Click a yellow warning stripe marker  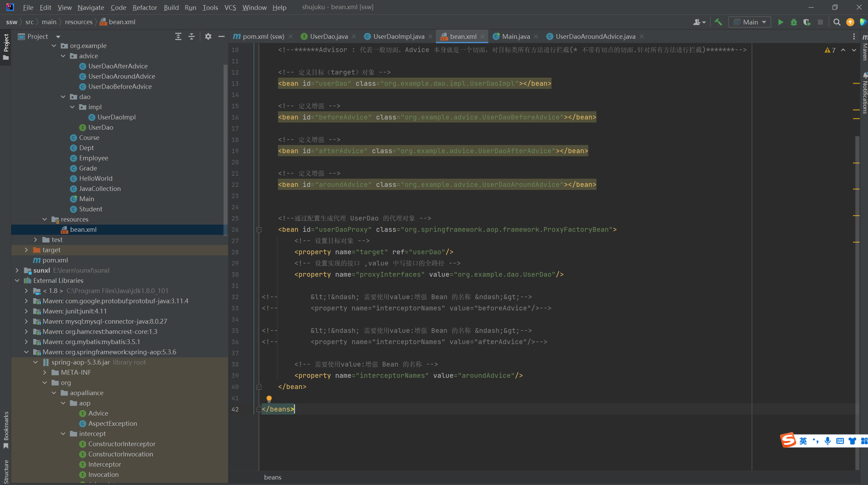point(856,83)
